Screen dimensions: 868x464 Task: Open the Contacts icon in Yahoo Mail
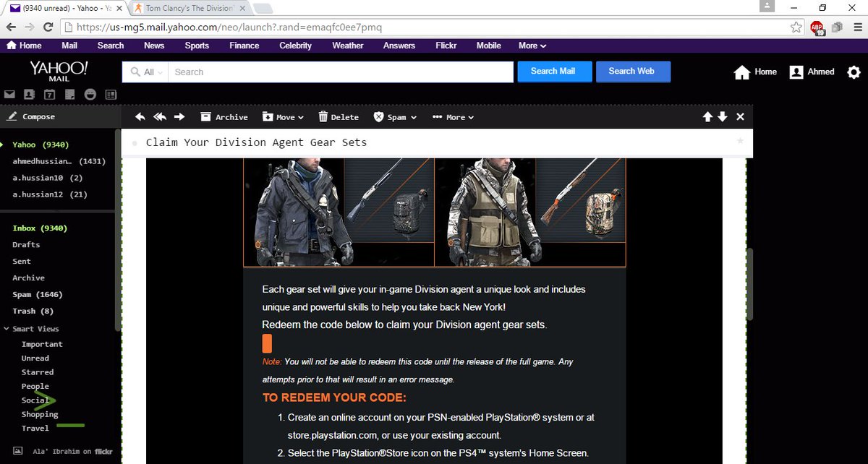point(30,95)
